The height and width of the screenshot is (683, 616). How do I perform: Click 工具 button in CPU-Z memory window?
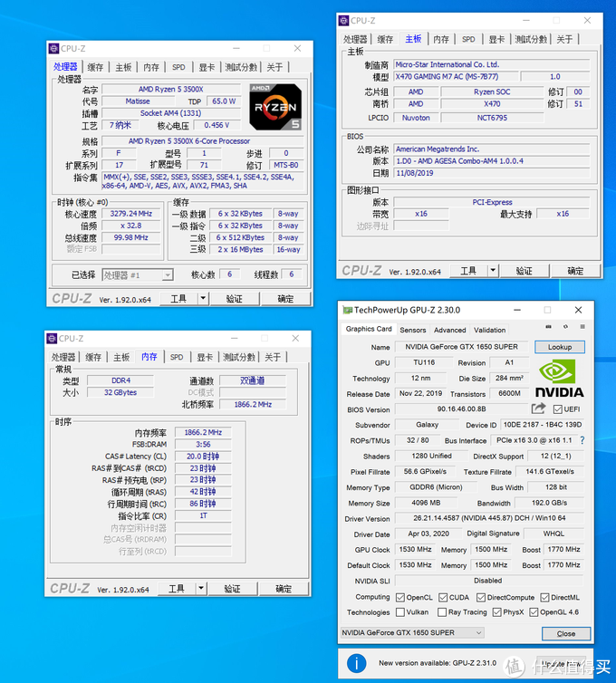(177, 589)
